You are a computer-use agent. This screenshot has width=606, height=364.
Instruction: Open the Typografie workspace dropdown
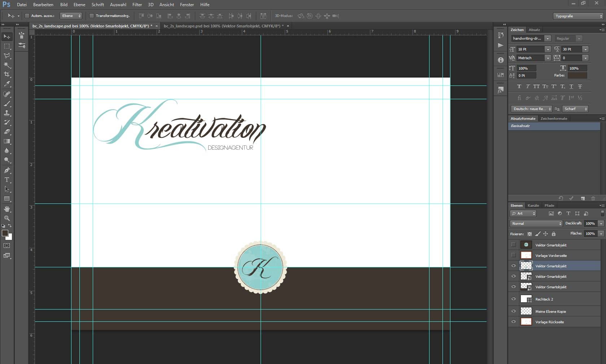[x=578, y=16]
